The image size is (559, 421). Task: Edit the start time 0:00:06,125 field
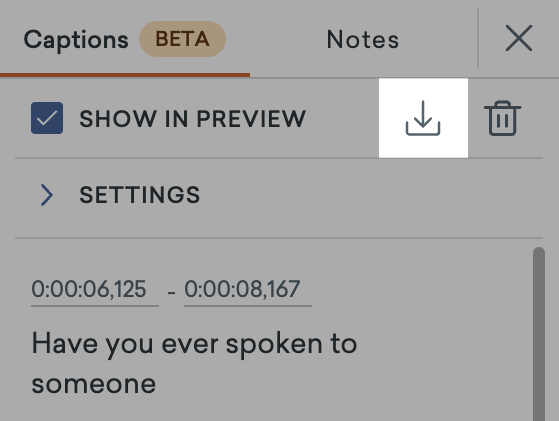(x=95, y=292)
